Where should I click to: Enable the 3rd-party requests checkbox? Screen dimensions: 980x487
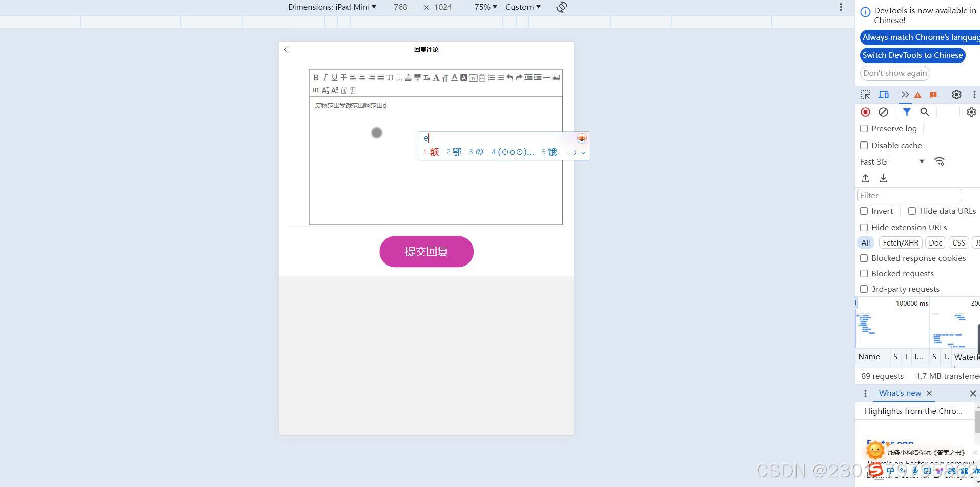coord(864,289)
